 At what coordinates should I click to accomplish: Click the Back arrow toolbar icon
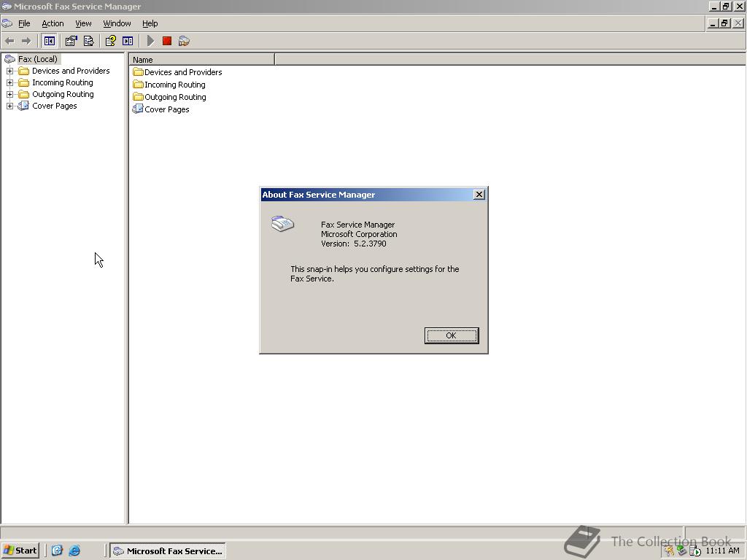(x=9, y=41)
